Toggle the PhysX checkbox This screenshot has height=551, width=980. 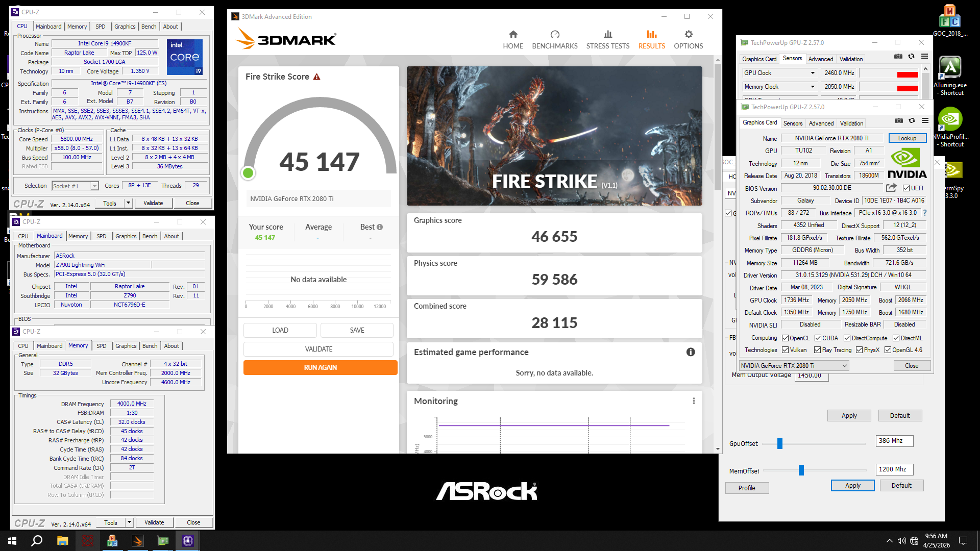point(859,350)
